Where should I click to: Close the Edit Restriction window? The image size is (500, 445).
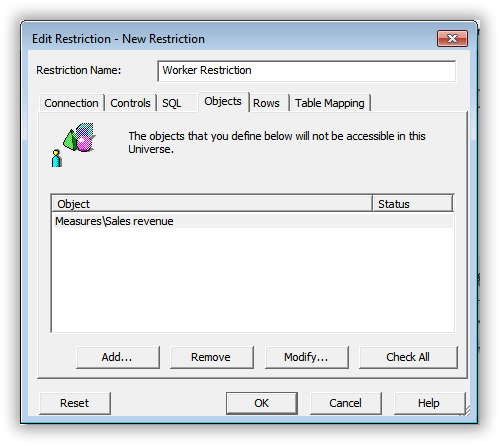coord(452,39)
